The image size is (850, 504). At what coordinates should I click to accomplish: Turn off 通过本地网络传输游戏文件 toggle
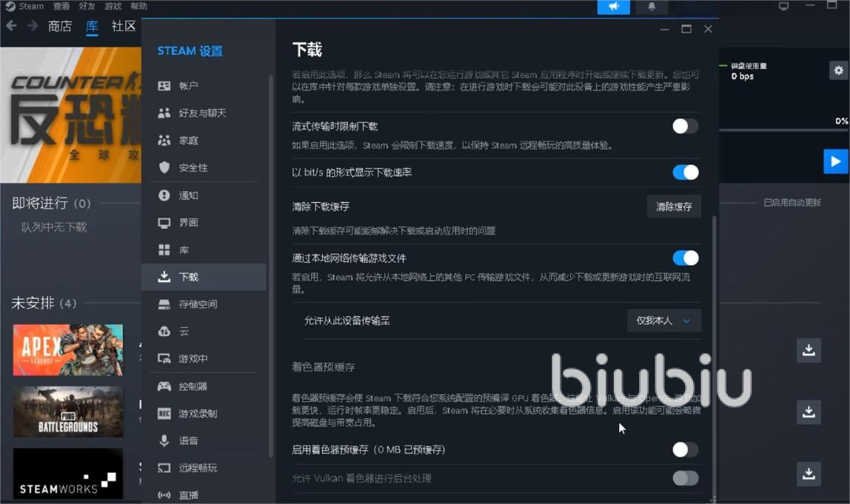click(x=685, y=258)
